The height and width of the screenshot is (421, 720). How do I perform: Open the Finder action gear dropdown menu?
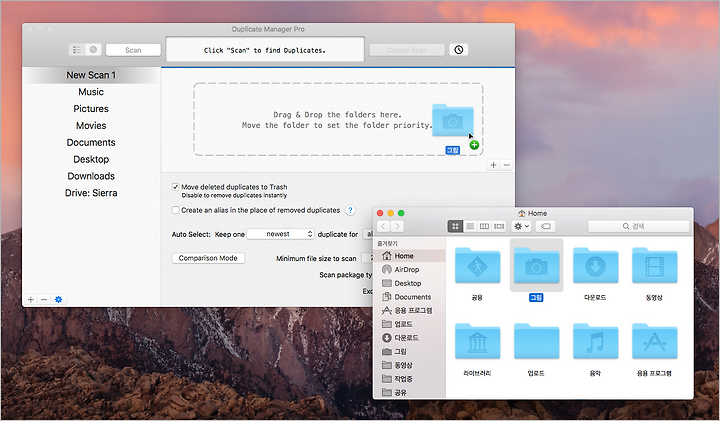tap(521, 226)
